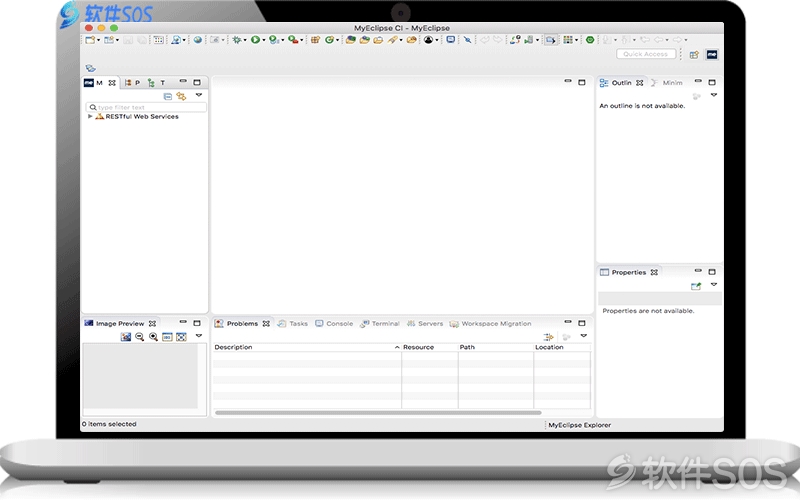This screenshot has width=800, height=500.
Task: Click the Debug bug icon
Action: pyautogui.click(x=236, y=40)
